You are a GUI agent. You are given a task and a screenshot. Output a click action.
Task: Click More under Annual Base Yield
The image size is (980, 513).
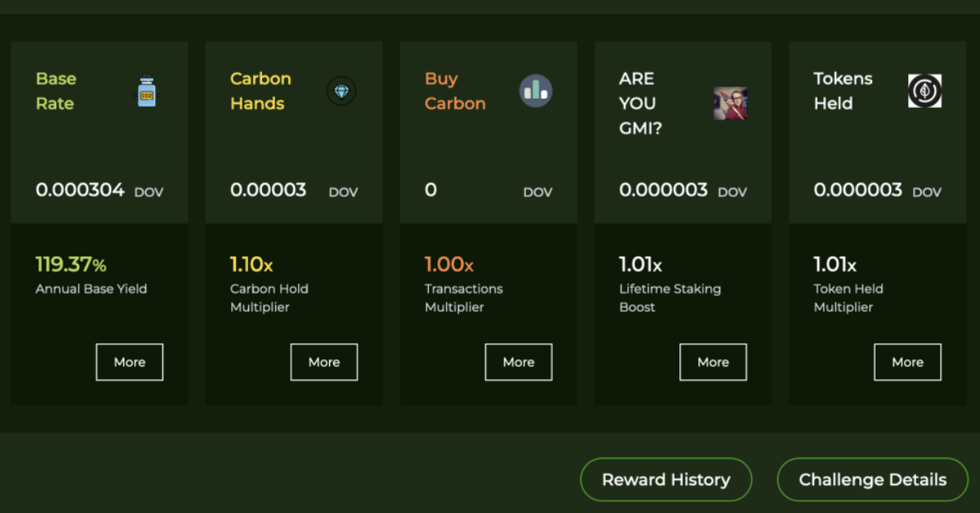point(129,362)
